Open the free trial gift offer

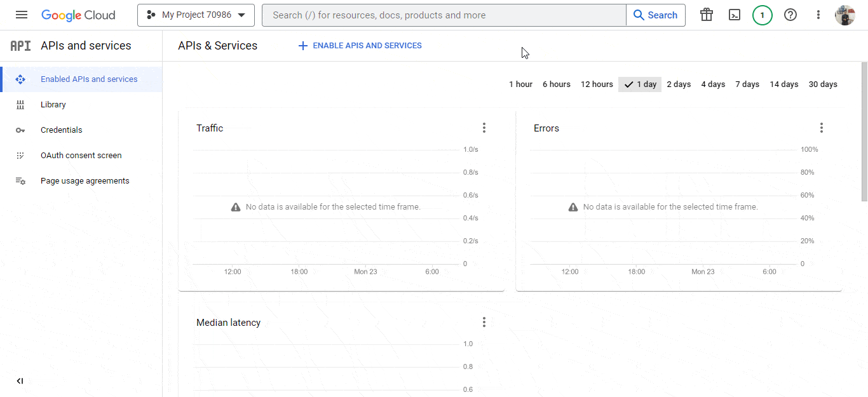point(706,14)
